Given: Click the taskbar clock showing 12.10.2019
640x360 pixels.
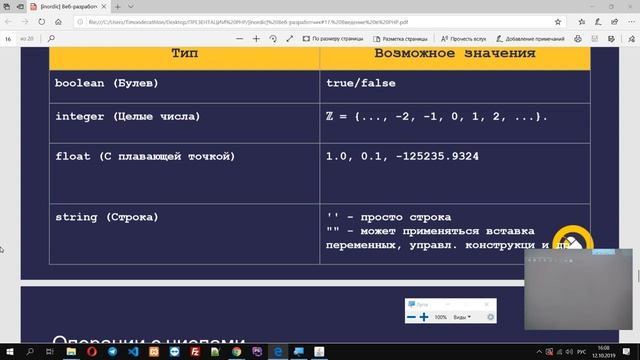Looking at the screenshot, I should point(604,352).
